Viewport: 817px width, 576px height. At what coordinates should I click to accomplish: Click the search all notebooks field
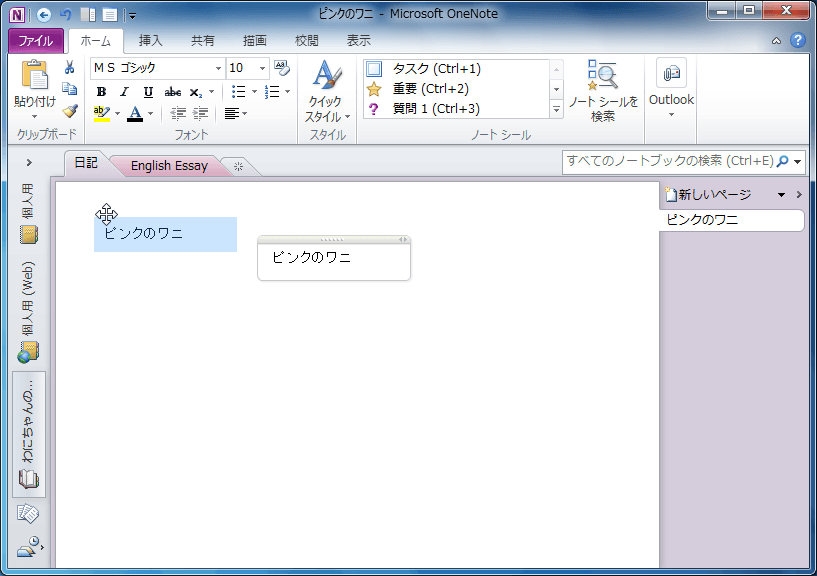[x=670, y=161]
